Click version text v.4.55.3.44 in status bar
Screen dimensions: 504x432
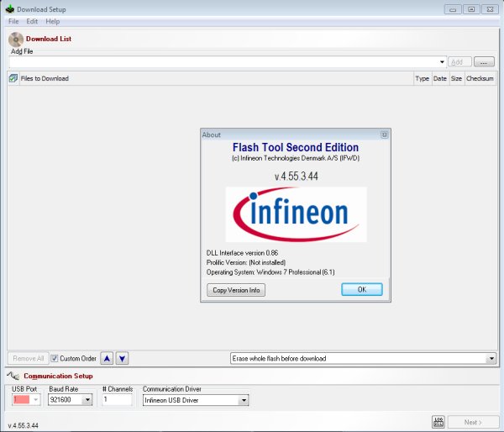pyautogui.click(x=24, y=425)
